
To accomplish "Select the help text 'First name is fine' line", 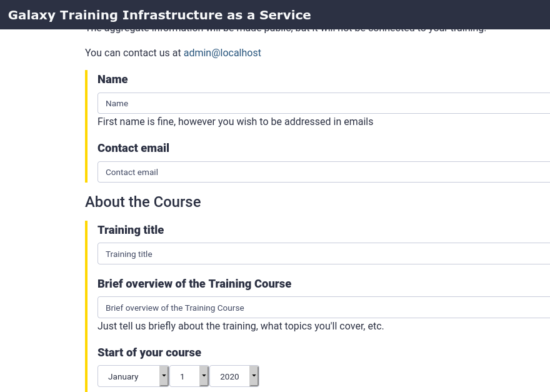I will click(236, 121).
